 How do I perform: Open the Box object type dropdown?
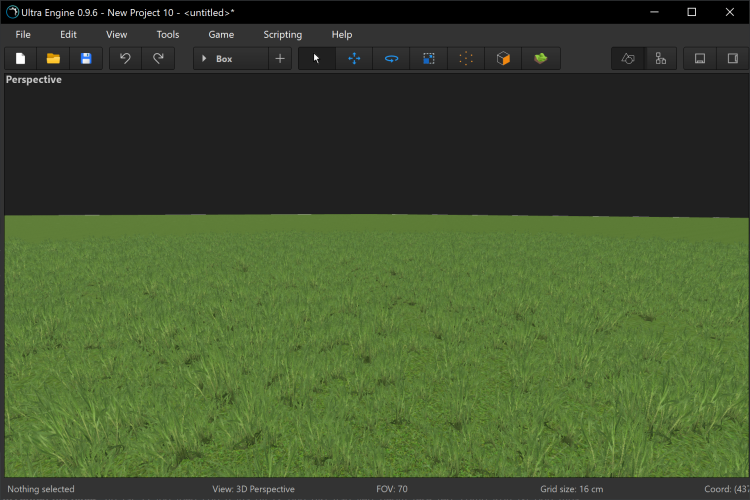pos(231,58)
